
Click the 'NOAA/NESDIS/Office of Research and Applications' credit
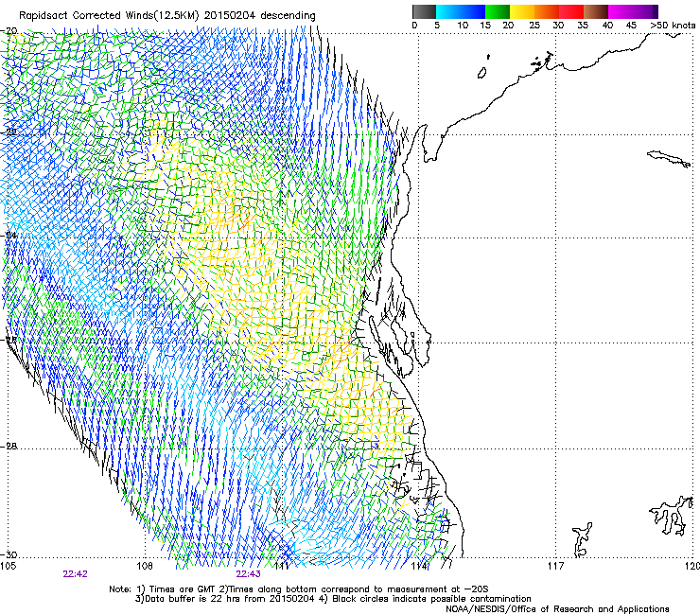coord(557,609)
